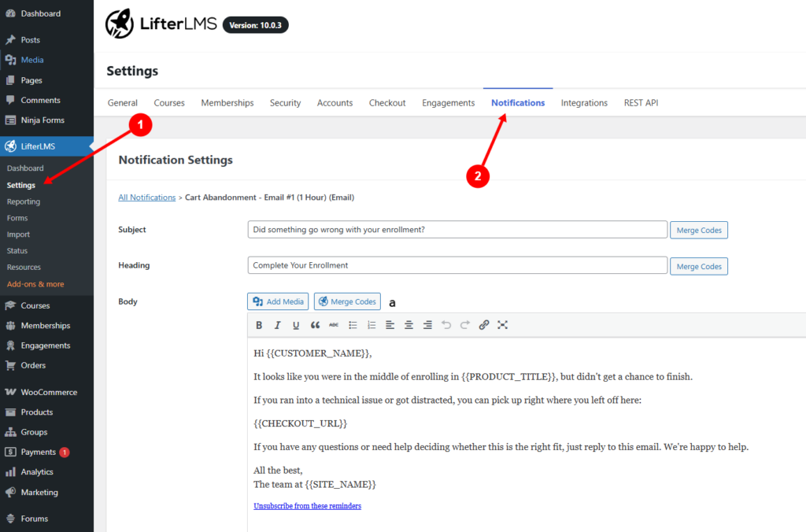Switch to the Engagements settings tab
The height and width of the screenshot is (532, 806).
pos(448,103)
